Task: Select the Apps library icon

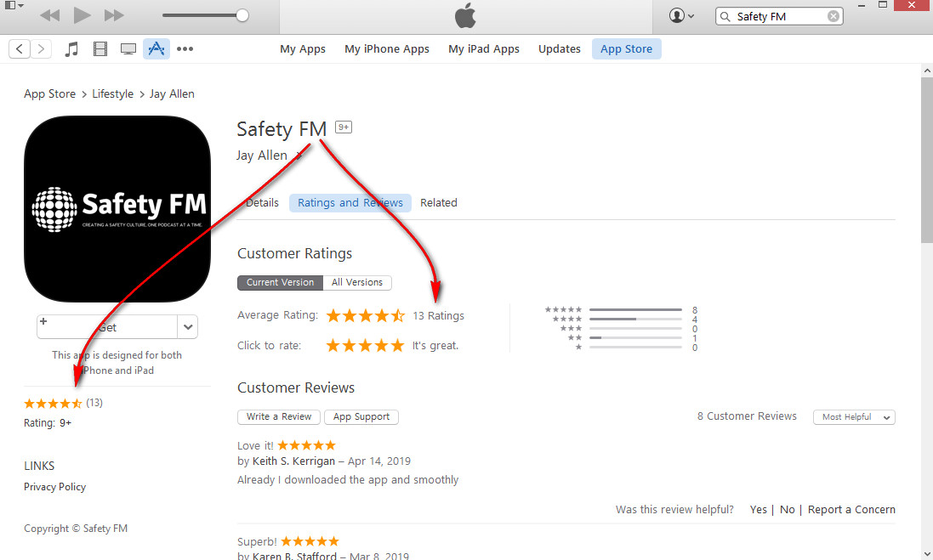Action: point(156,48)
